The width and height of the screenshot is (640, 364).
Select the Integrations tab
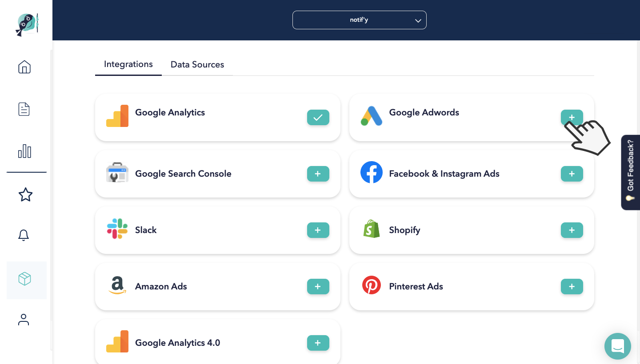(128, 64)
